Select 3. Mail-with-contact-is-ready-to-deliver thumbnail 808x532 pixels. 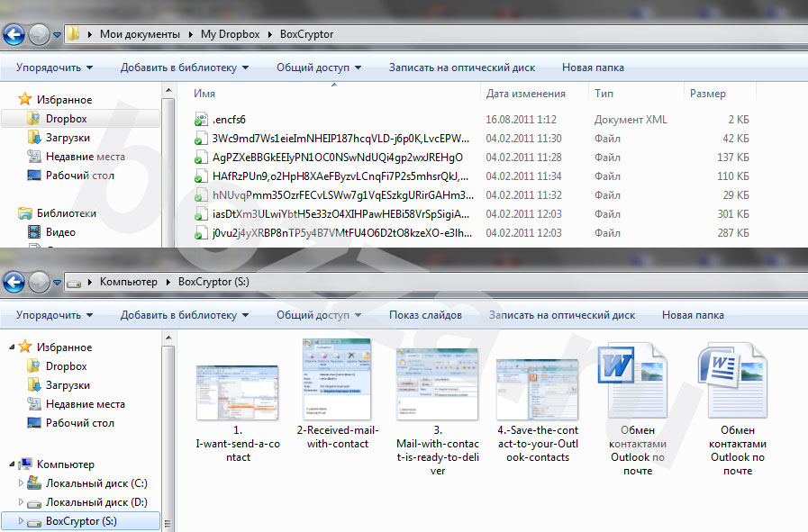coord(437,384)
